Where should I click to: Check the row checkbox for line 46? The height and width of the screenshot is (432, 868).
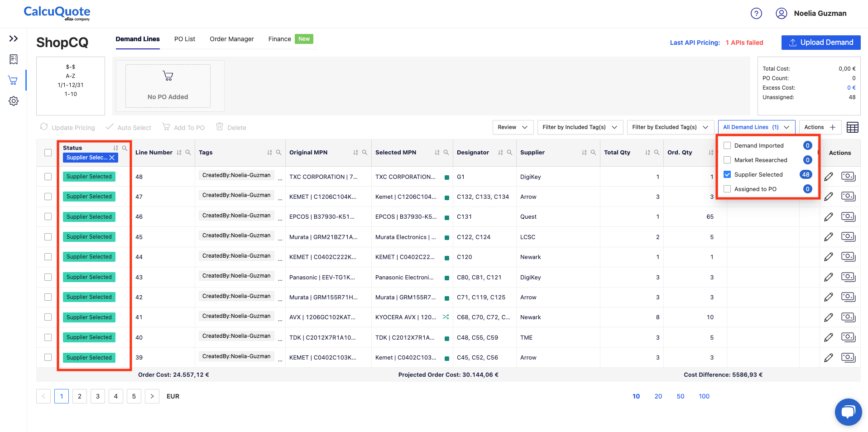coord(48,216)
